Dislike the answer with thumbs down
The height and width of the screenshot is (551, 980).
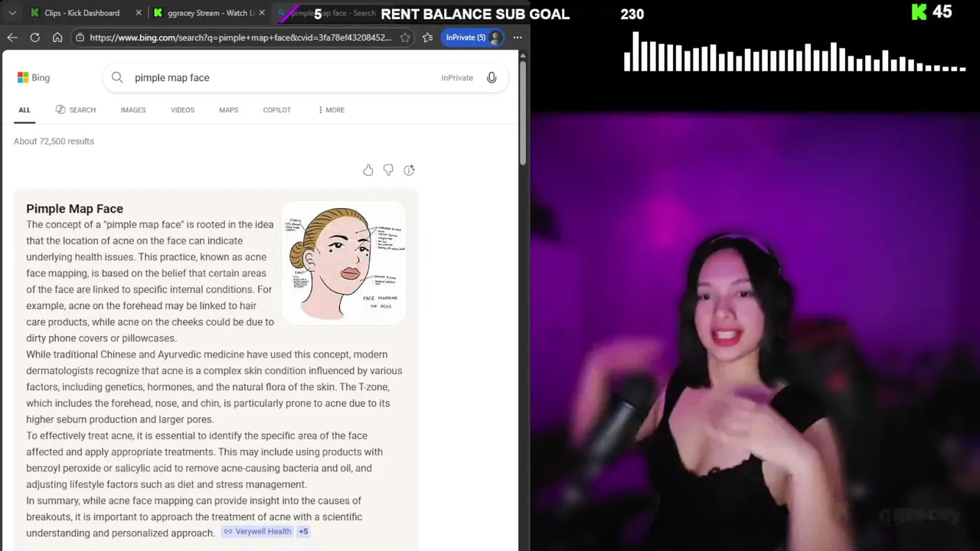pos(388,170)
